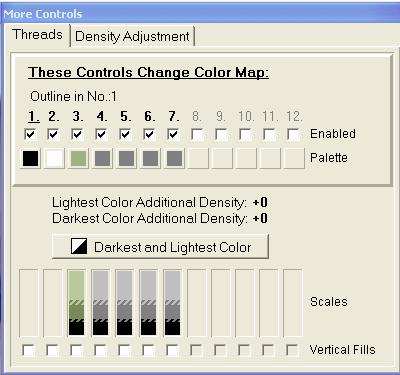Toggle the Vertical Fills checkbox under thread 3
This screenshot has width=400, height=375.
click(x=76, y=351)
